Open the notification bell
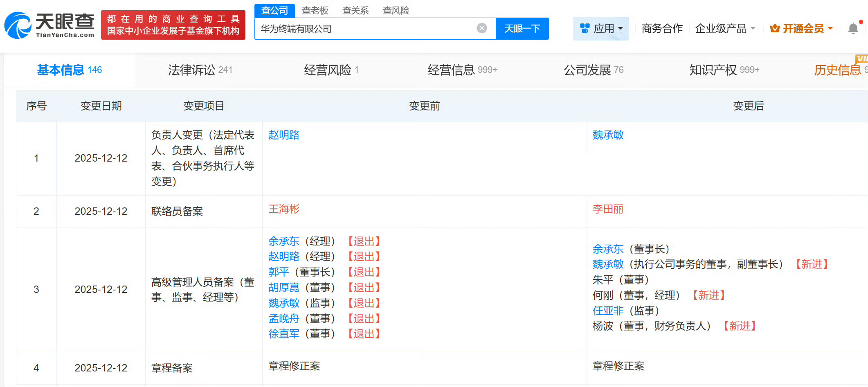The width and height of the screenshot is (868, 387). (x=853, y=28)
